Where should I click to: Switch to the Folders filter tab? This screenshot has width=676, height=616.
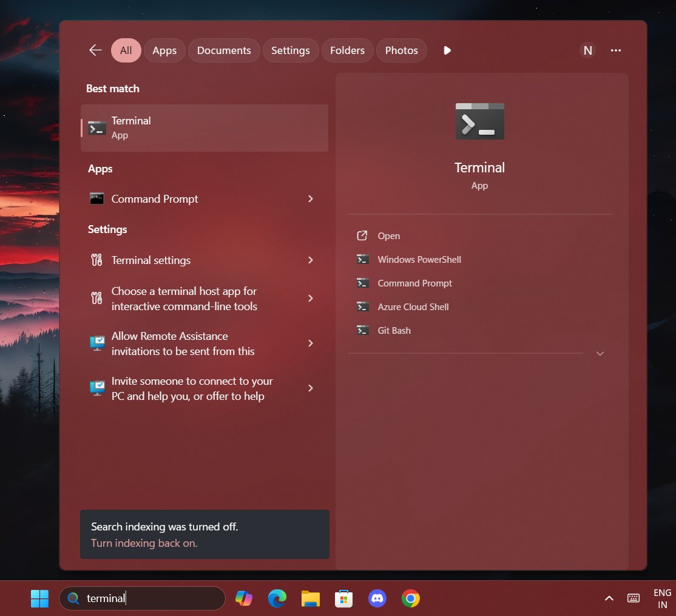(347, 50)
